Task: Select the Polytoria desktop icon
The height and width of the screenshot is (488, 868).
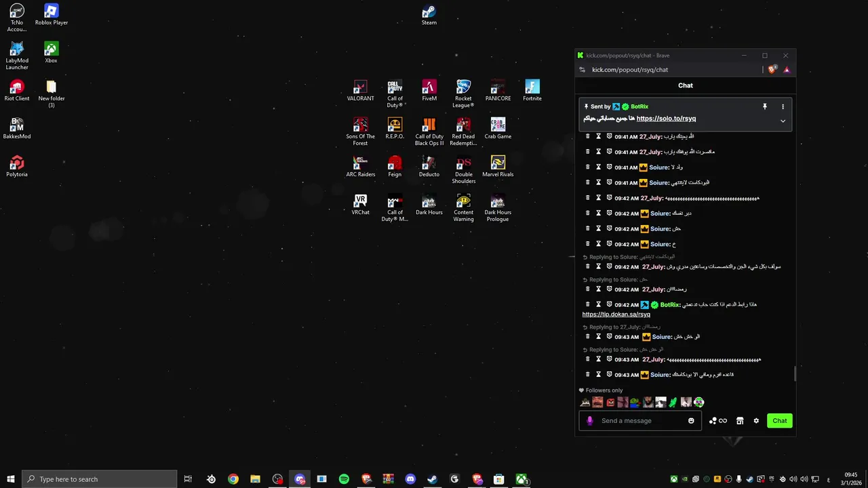Action: [17, 167]
